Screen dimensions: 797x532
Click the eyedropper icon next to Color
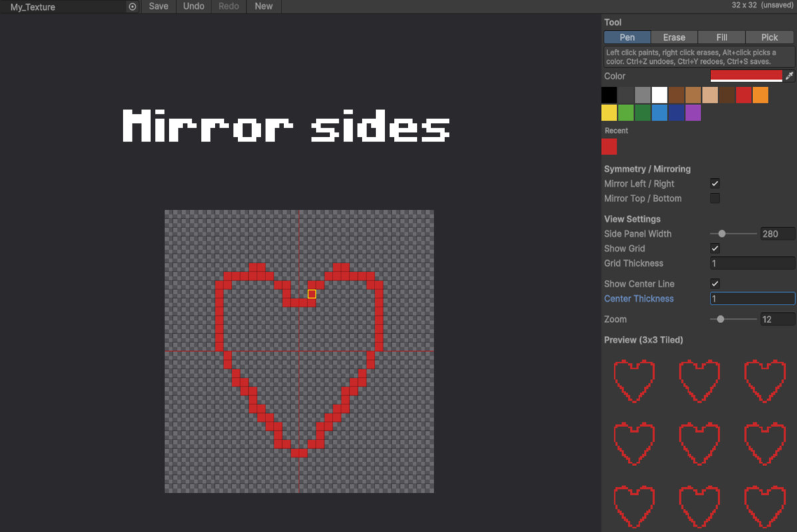point(790,76)
